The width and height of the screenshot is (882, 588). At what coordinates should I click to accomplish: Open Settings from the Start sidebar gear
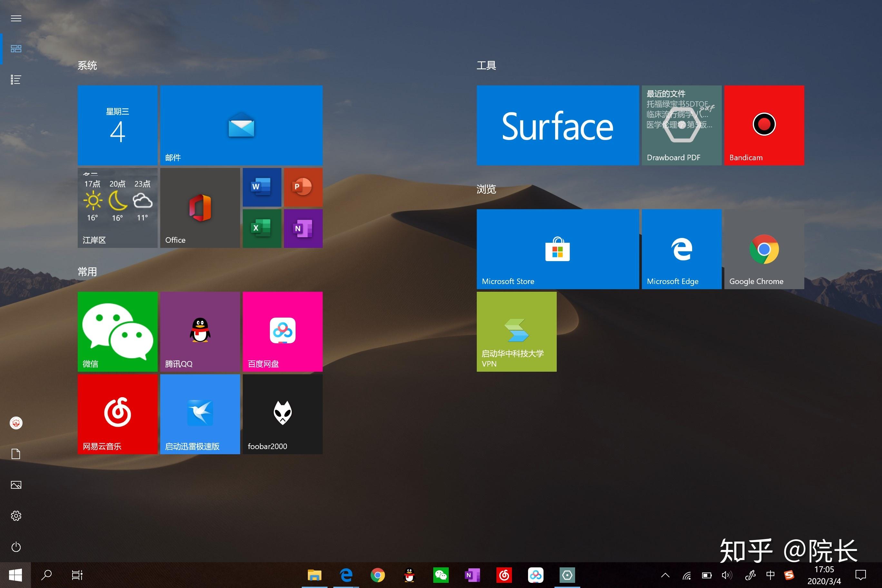pos(16,516)
